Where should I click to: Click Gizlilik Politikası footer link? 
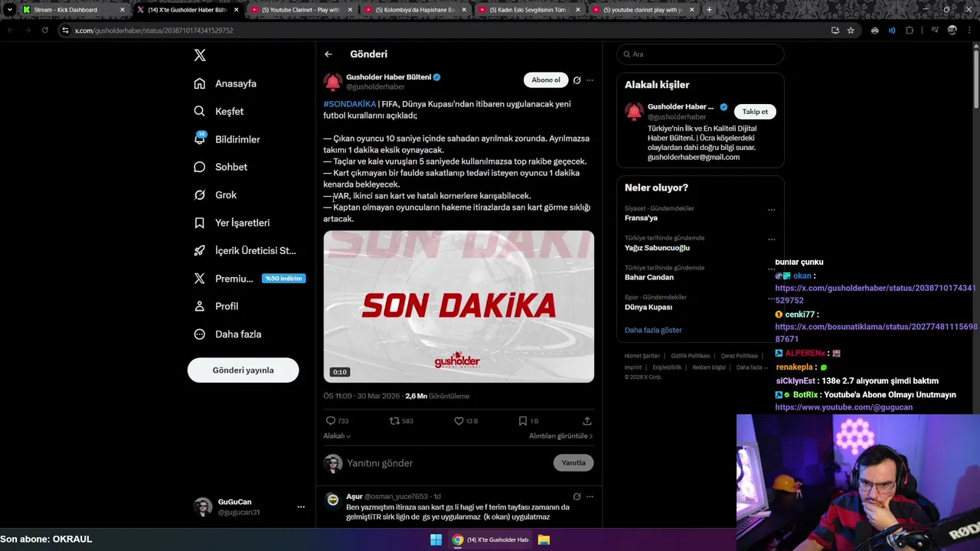coord(691,356)
